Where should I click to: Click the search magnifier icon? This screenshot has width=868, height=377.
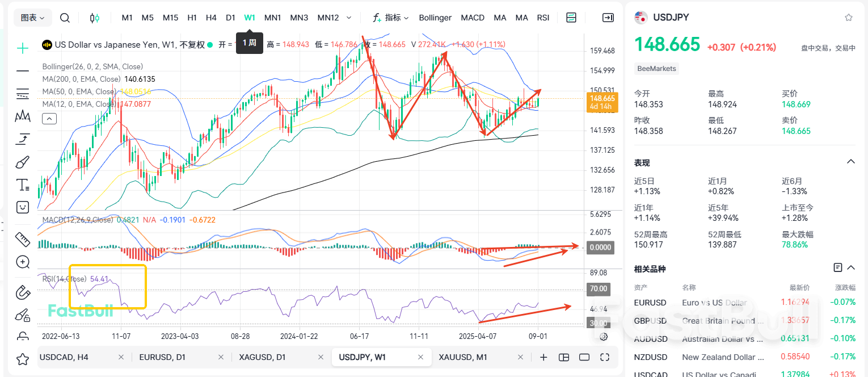click(65, 18)
